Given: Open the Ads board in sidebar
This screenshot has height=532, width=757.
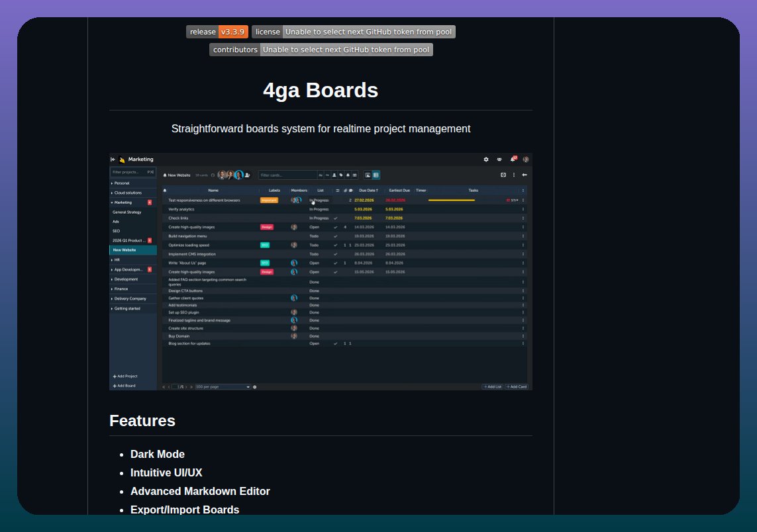Looking at the screenshot, I should pyautogui.click(x=116, y=222).
